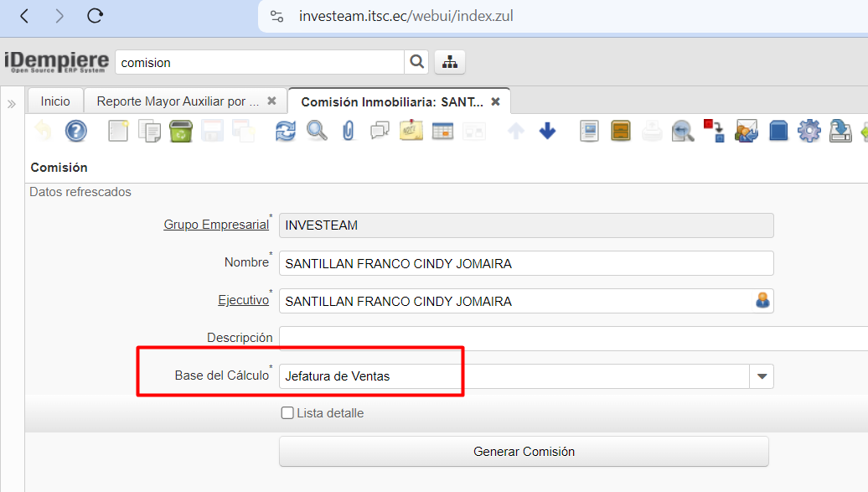
Task: Expand the Base del Cálculo dropdown
Action: 762,376
